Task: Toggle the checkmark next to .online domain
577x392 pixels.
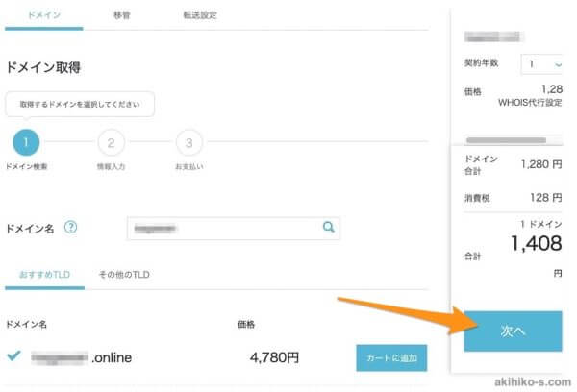Action: click(x=14, y=355)
